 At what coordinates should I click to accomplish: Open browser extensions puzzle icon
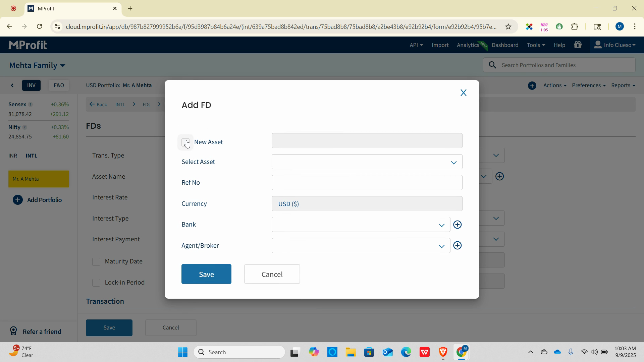click(x=575, y=26)
